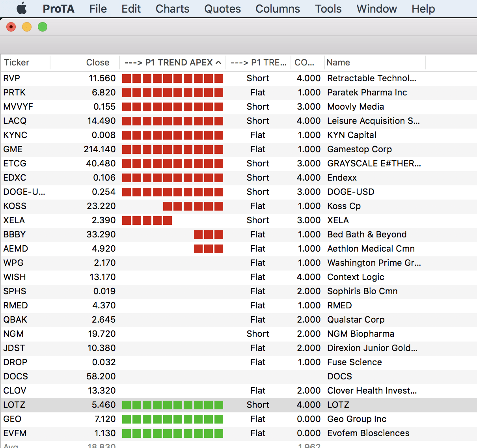This screenshot has width=477, height=448.
Task: Click the partial red trend bar for XELA
Action: (x=147, y=220)
